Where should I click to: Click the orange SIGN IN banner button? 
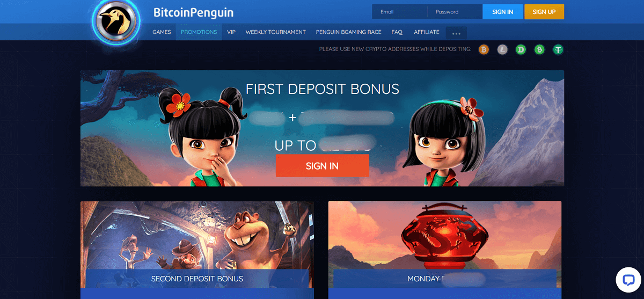[x=322, y=166]
